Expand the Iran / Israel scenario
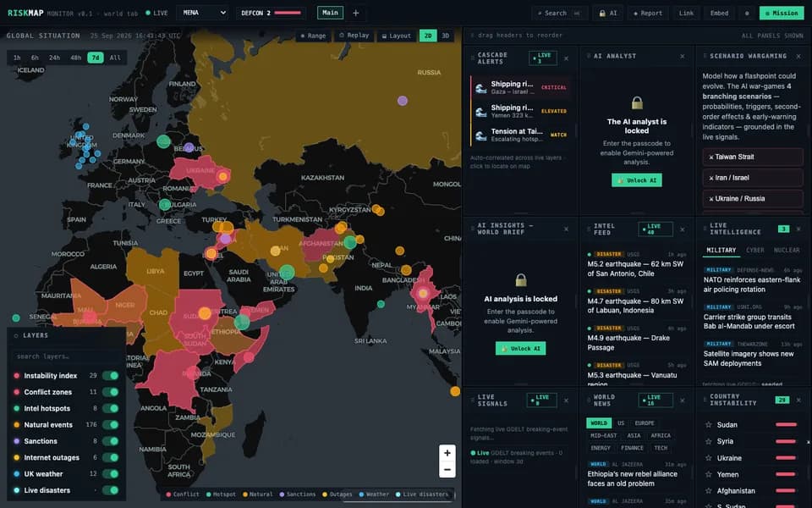The image size is (812, 508). coord(753,178)
